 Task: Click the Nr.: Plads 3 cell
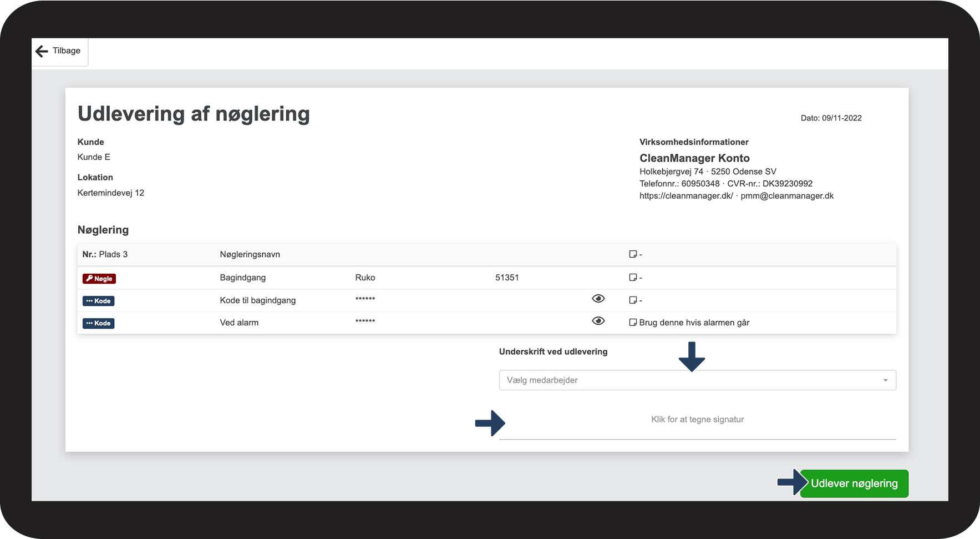[105, 254]
